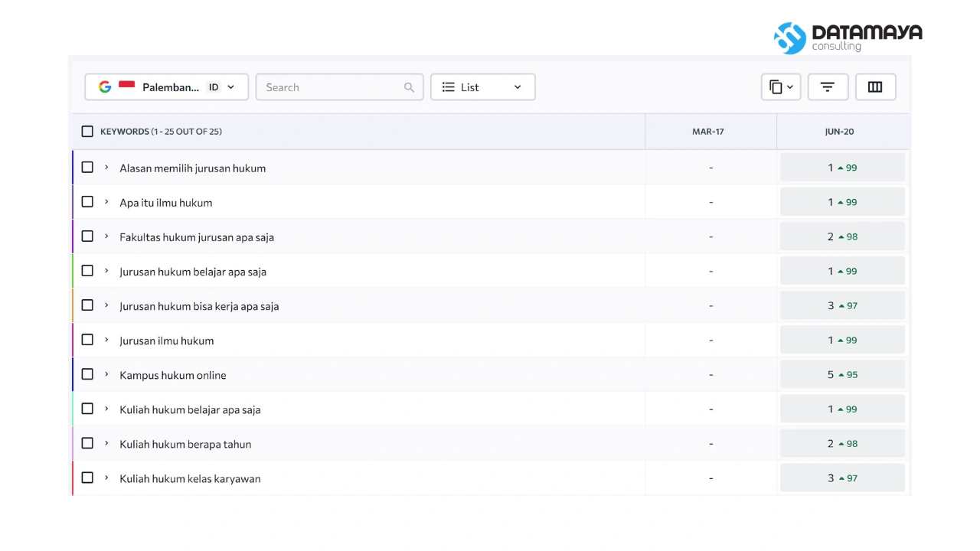Screen dimensions: 980x551
Task: Expand the Jurusan ilmu hukum row
Action: (106, 340)
